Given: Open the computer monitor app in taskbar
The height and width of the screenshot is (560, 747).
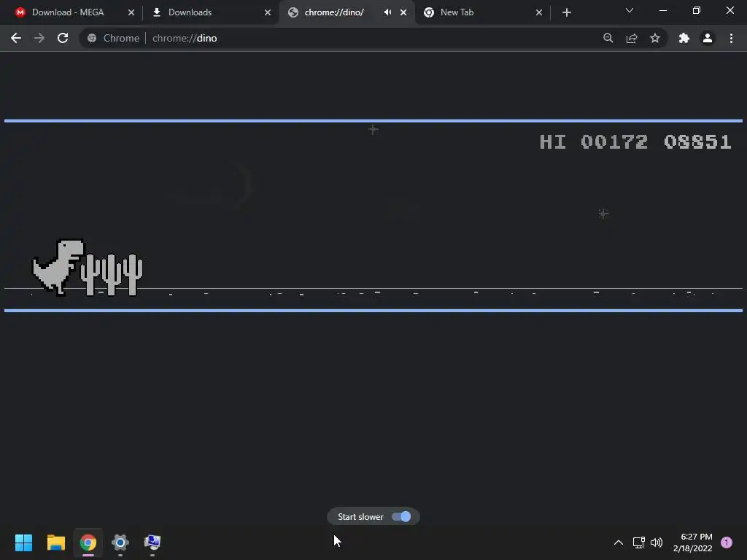Looking at the screenshot, I should (152, 542).
